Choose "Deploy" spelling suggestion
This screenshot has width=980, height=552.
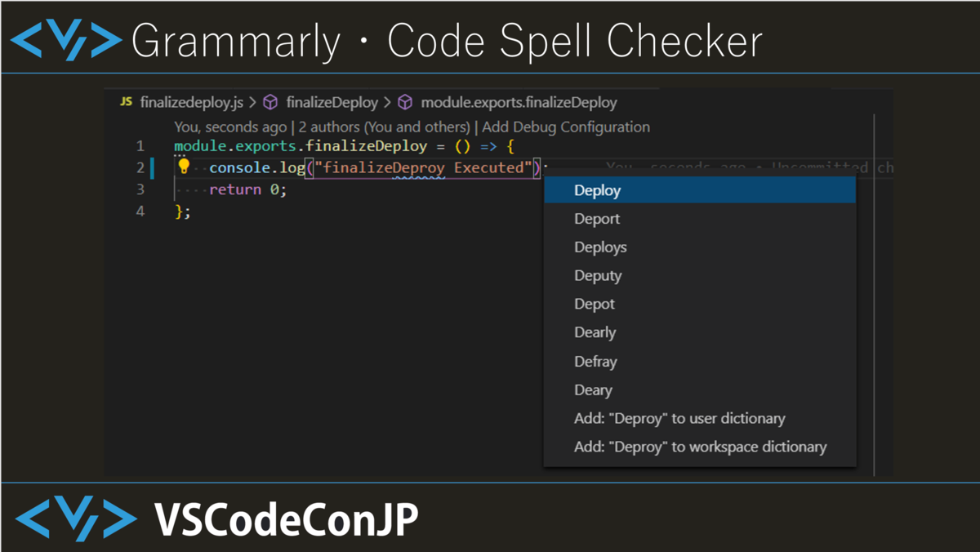700,190
